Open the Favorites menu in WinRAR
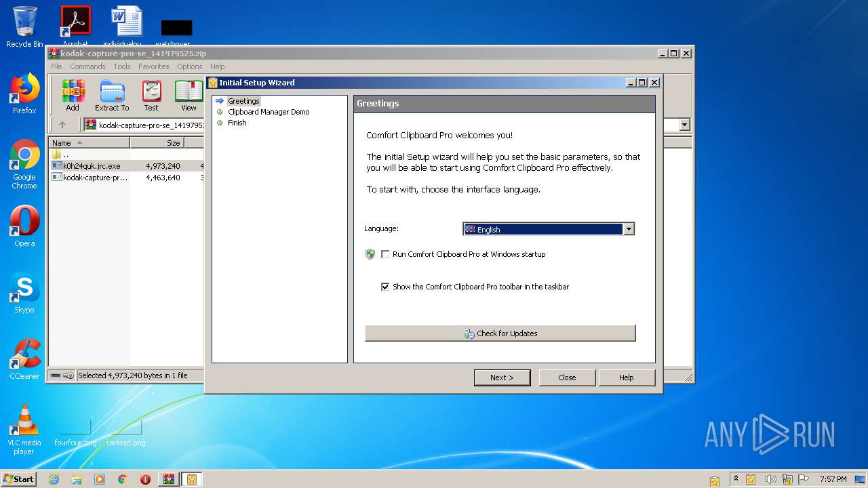 [154, 66]
